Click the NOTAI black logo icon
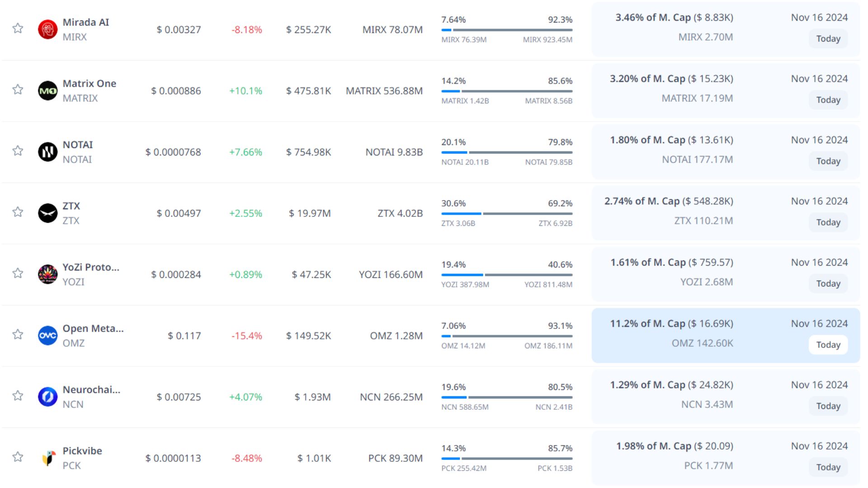Image resolution: width=868 pixels, height=488 pixels. tap(47, 152)
